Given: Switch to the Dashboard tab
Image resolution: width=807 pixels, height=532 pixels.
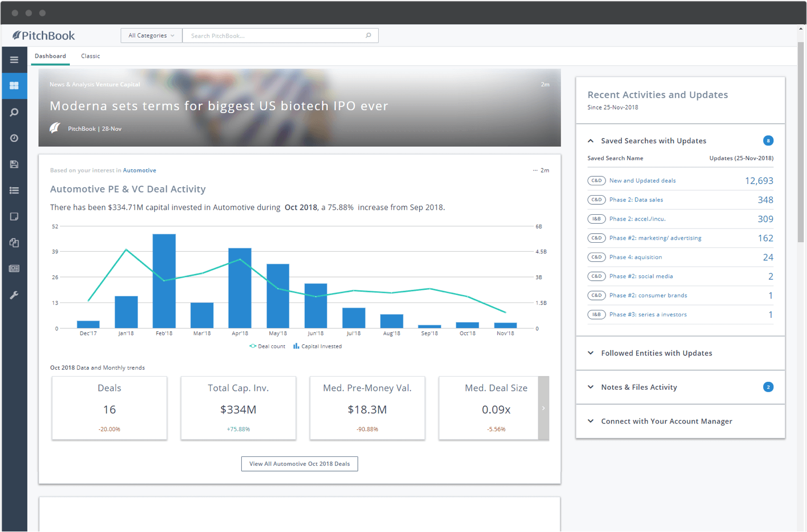Looking at the screenshot, I should [x=50, y=56].
